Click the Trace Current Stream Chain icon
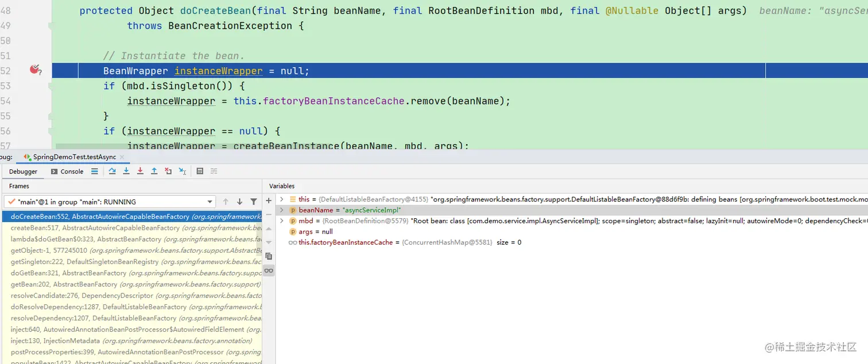This screenshot has height=364, width=868. click(214, 171)
